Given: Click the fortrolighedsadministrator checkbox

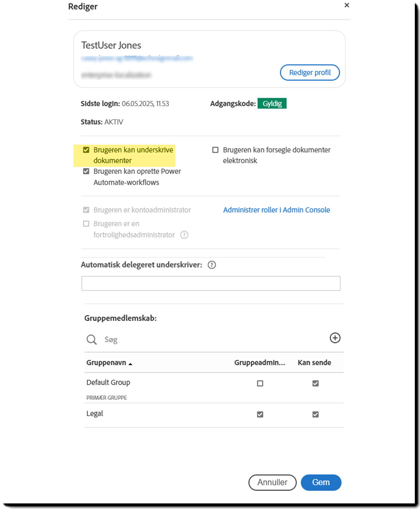Looking at the screenshot, I should (86, 224).
